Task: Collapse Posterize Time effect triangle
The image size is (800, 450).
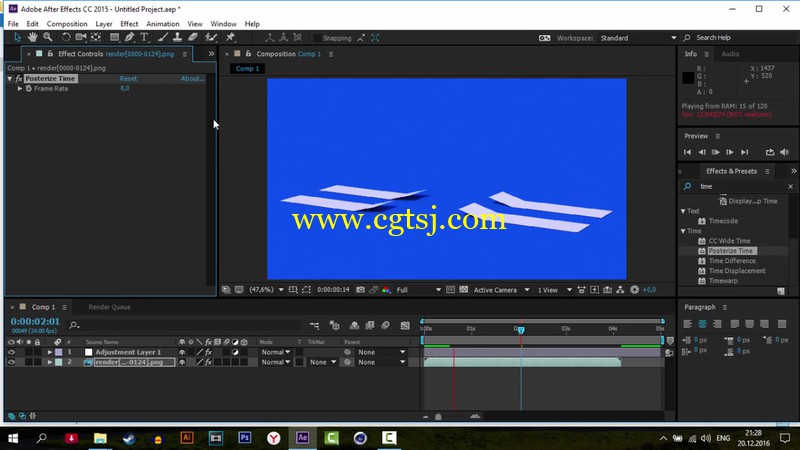Action: pos(10,79)
